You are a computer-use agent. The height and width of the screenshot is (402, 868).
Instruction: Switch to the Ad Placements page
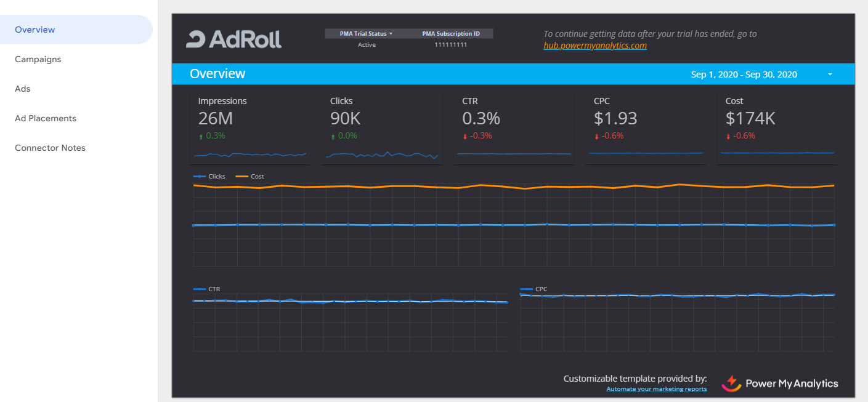pos(46,118)
